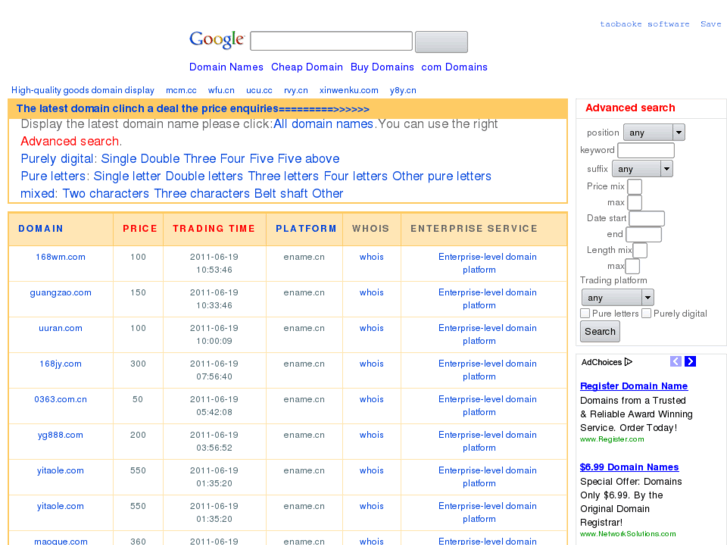727x545 pixels.
Task: Open the position dropdown
Action: pyautogui.click(x=654, y=133)
